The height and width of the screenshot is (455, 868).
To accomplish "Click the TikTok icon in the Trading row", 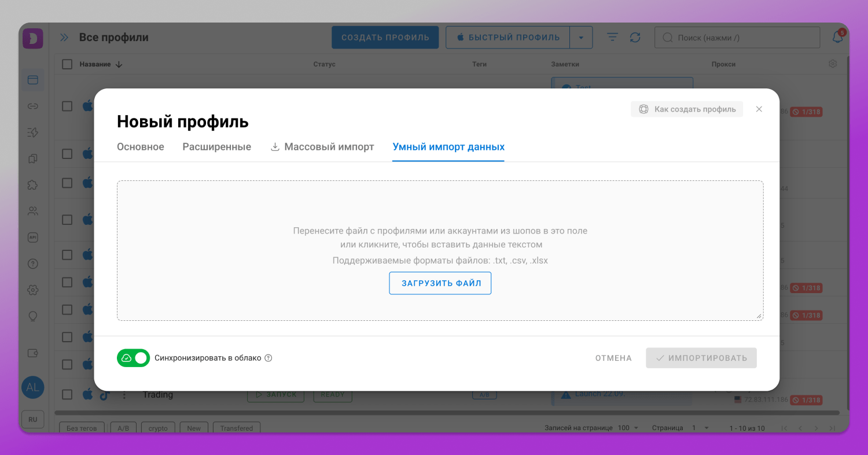I will coord(105,395).
